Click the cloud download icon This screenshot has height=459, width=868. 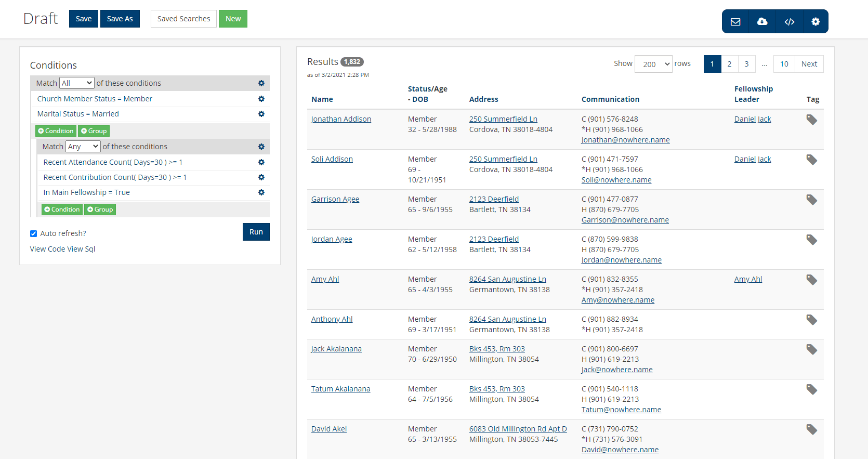pyautogui.click(x=762, y=21)
